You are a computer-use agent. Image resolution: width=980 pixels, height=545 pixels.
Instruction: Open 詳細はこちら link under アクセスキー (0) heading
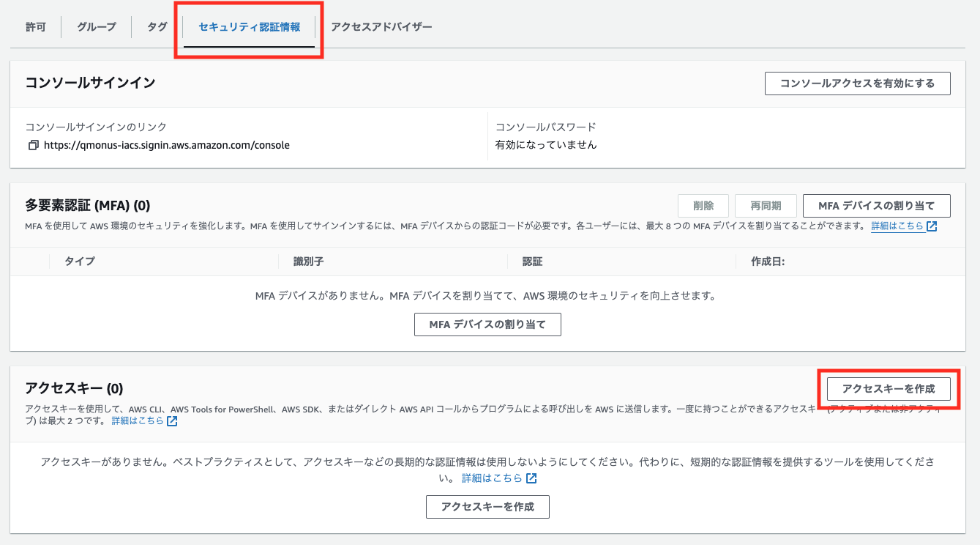[x=138, y=421]
